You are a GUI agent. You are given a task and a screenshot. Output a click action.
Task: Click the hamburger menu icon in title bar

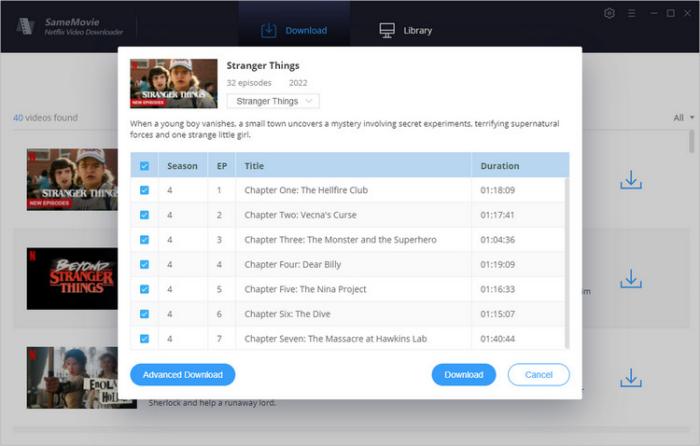pyautogui.click(x=631, y=13)
